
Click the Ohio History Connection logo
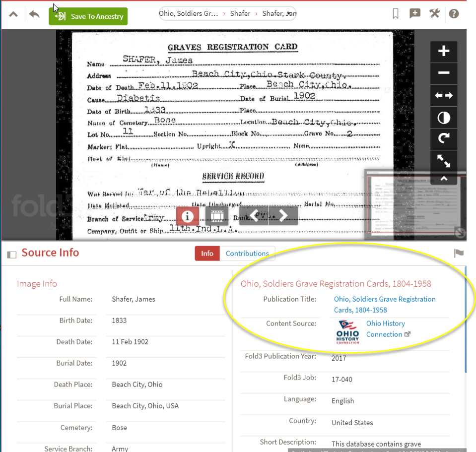[x=347, y=332]
